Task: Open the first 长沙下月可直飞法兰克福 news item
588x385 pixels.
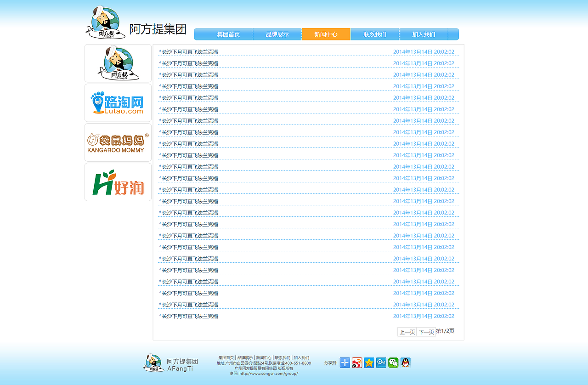Action: tap(189, 51)
